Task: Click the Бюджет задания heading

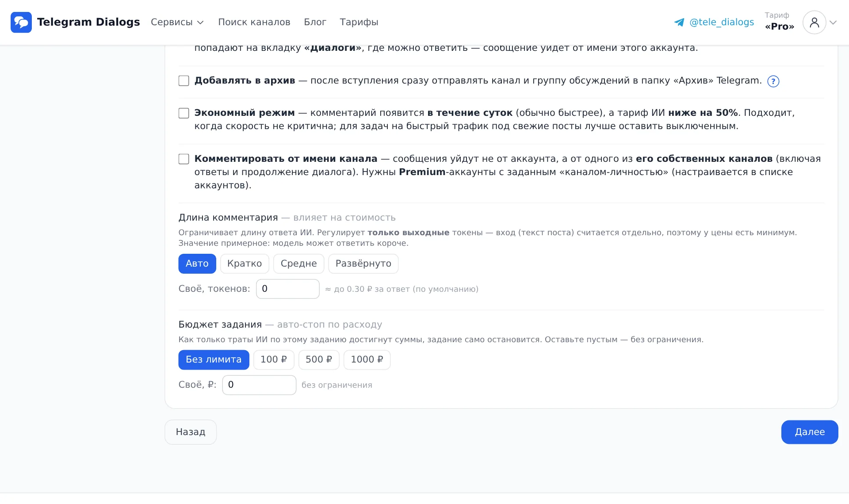Action: pyautogui.click(x=220, y=325)
